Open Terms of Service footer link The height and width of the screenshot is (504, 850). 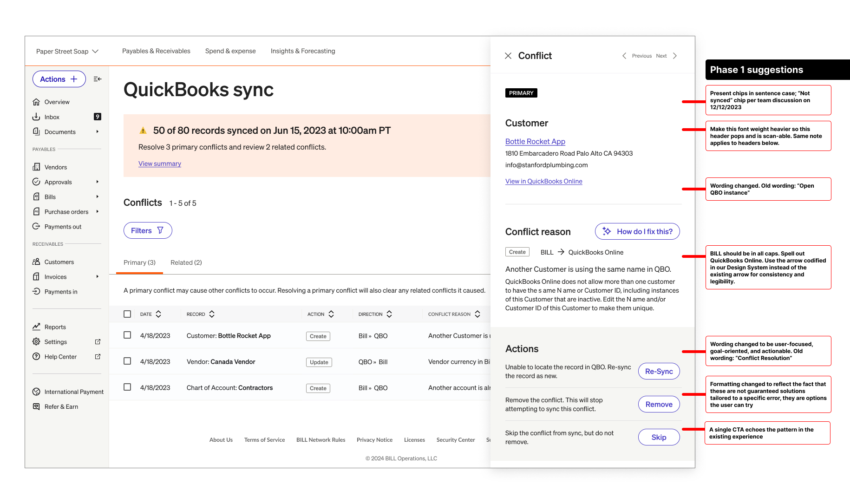[265, 440]
